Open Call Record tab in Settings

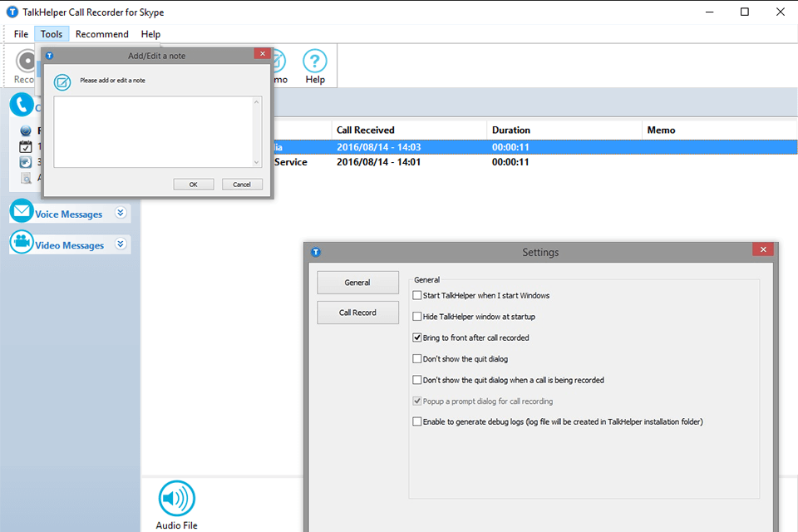[357, 313]
